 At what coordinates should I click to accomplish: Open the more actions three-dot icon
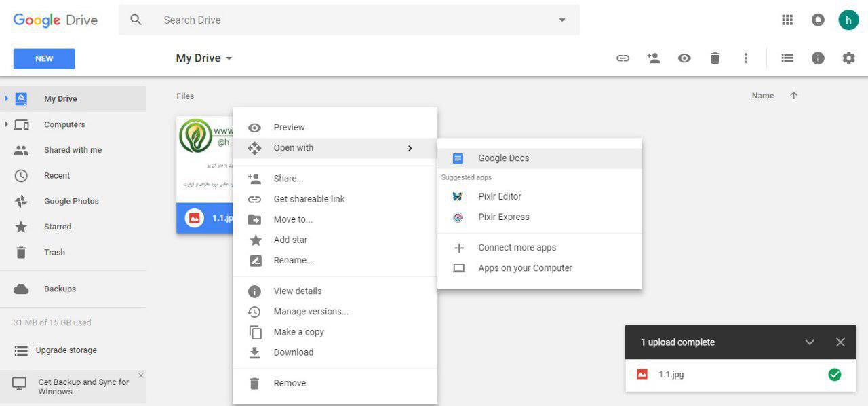point(745,58)
